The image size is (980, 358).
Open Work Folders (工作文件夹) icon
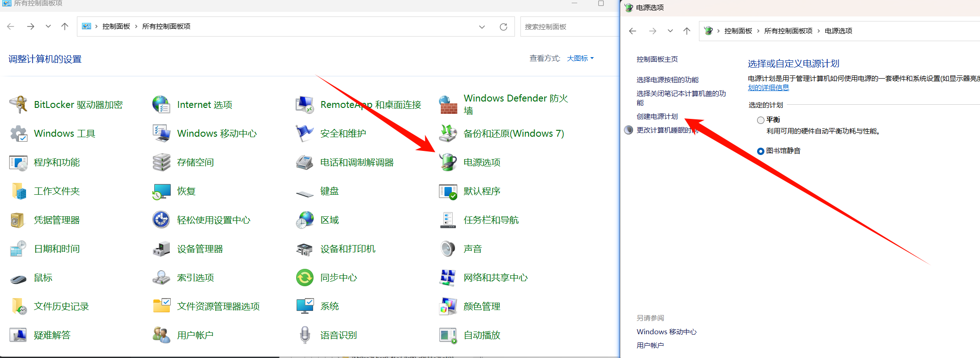18,191
